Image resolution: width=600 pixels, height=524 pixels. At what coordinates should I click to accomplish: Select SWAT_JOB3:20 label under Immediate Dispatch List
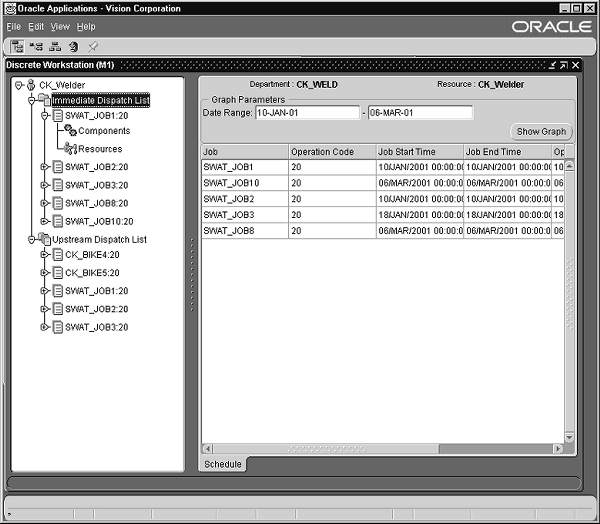96,185
